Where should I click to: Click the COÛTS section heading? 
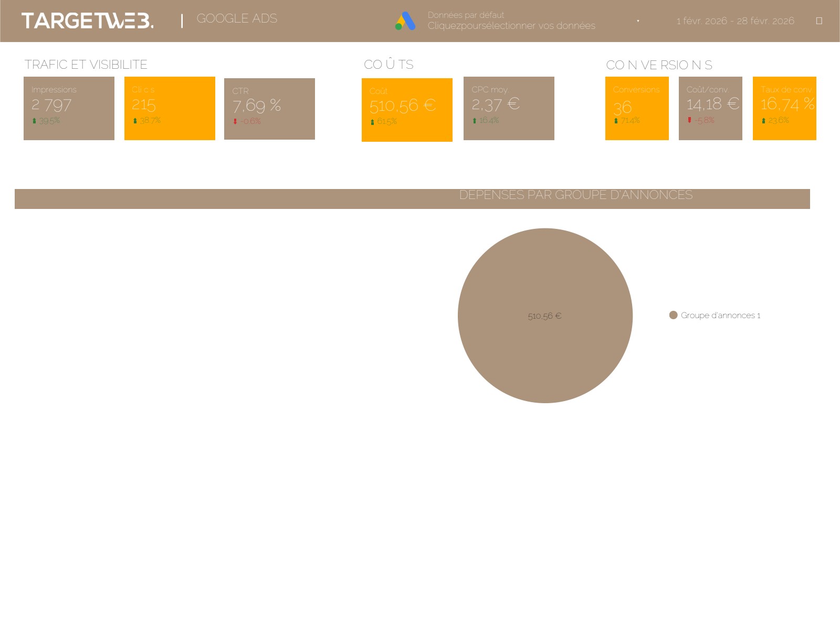coord(388,64)
